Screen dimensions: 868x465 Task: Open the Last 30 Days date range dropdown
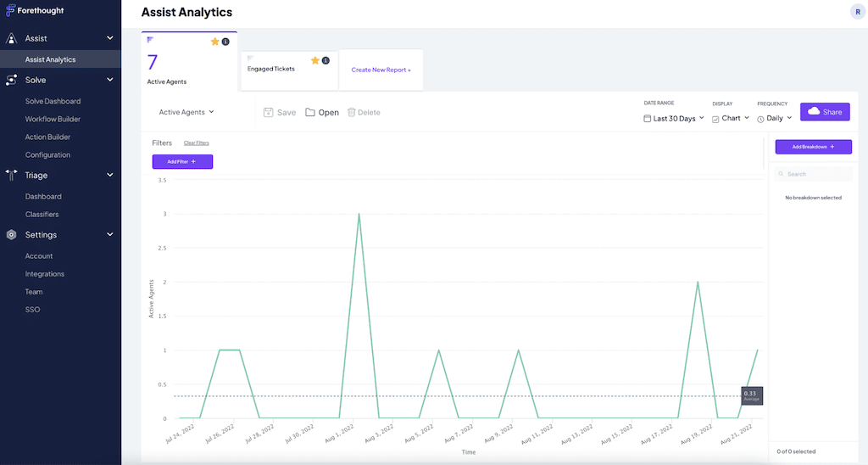pos(674,119)
